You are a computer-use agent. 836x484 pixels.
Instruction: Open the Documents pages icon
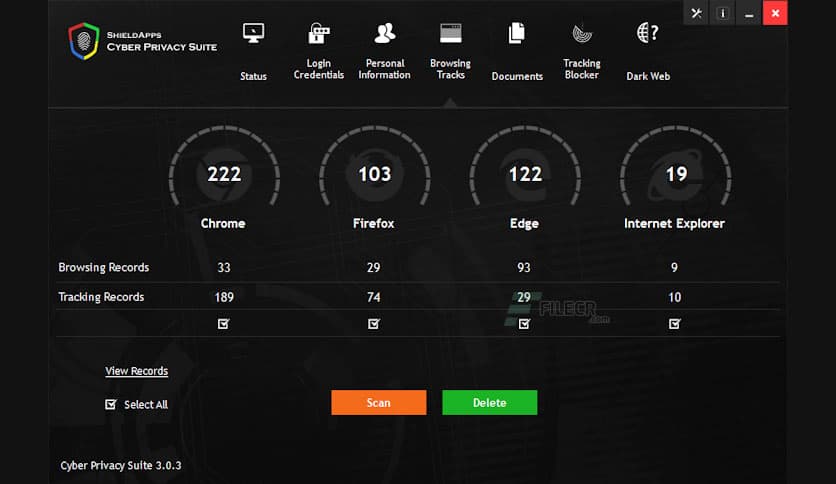tap(517, 33)
